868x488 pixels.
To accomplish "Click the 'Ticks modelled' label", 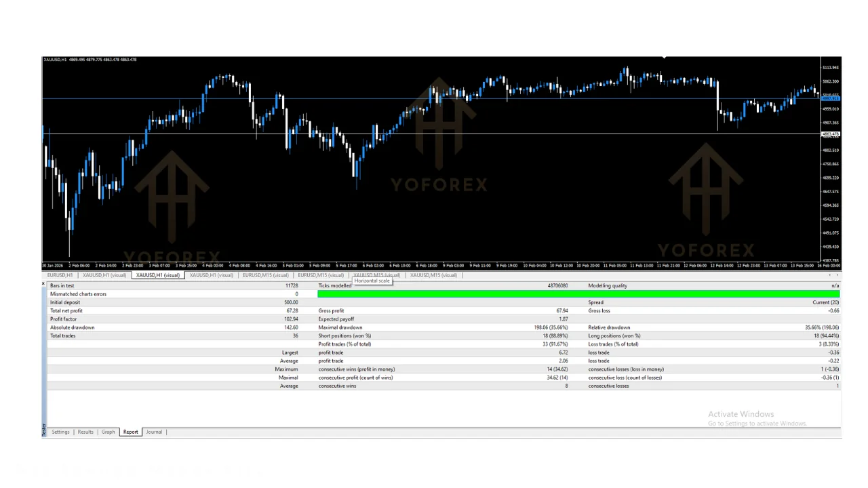I will click(335, 285).
